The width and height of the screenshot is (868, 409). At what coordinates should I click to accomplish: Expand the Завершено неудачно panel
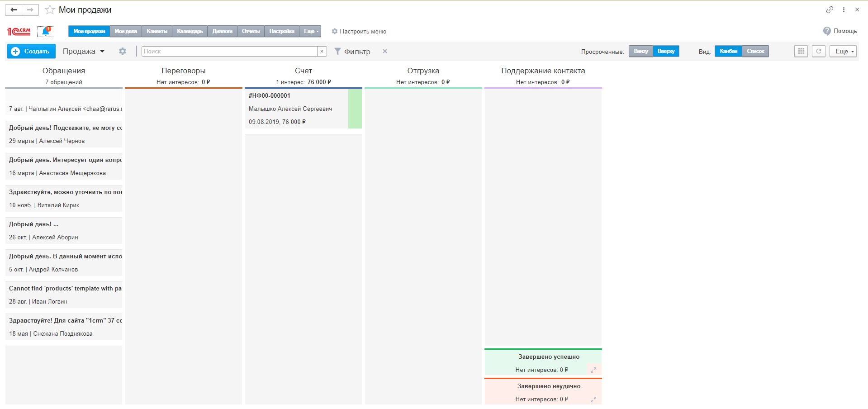[x=593, y=399]
